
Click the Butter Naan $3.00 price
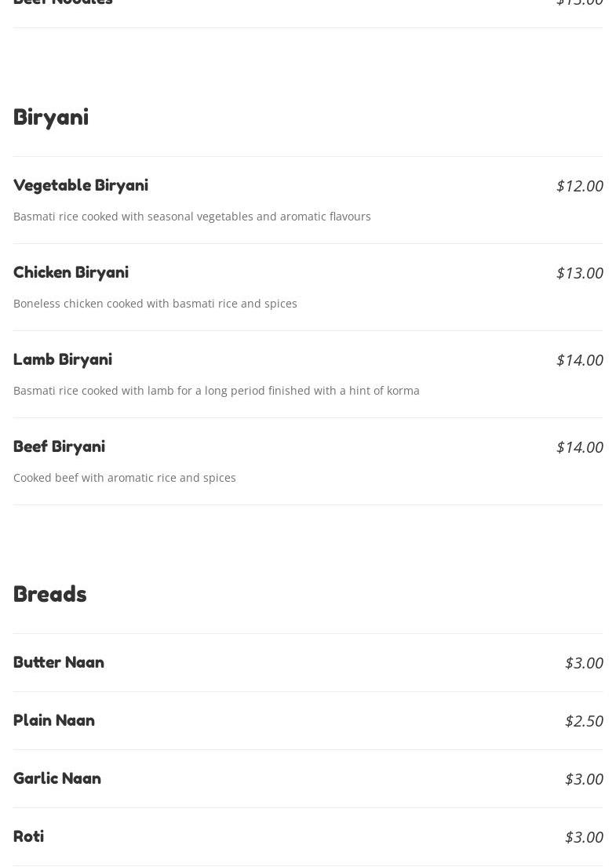point(584,663)
